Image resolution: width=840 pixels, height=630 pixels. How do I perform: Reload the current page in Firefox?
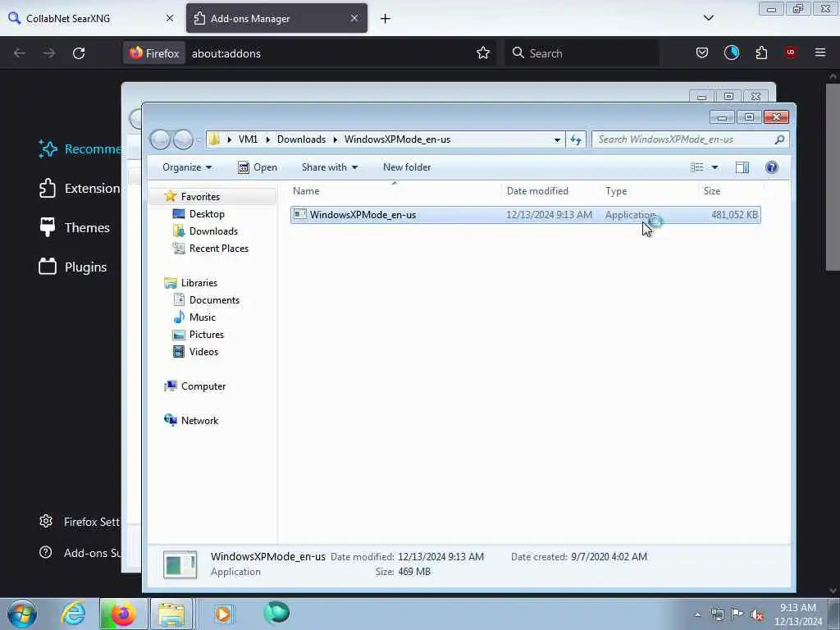pyautogui.click(x=79, y=53)
